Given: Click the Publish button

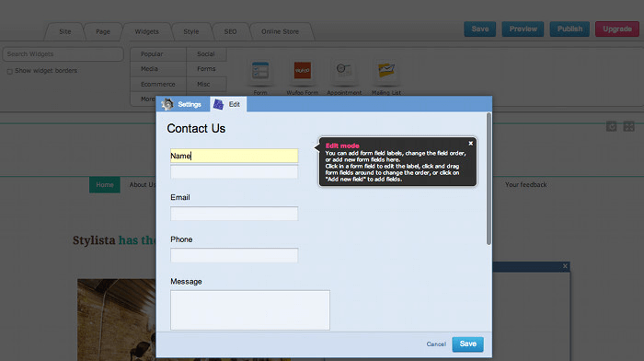Looking at the screenshot, I should (569, 29).
